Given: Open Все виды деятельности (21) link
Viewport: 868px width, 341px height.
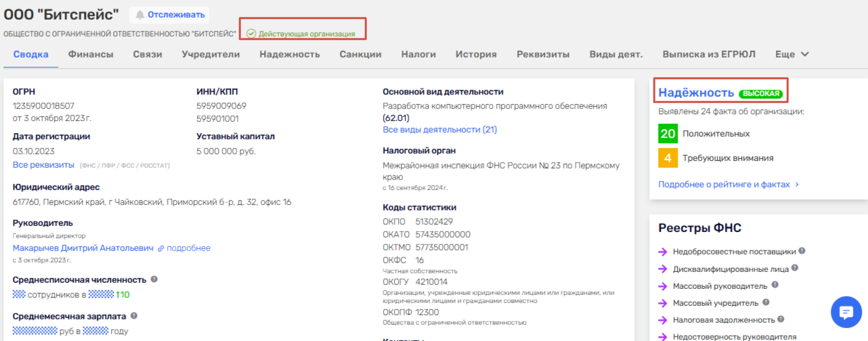Looking at the screenshot, I should (x=439, y=129).
